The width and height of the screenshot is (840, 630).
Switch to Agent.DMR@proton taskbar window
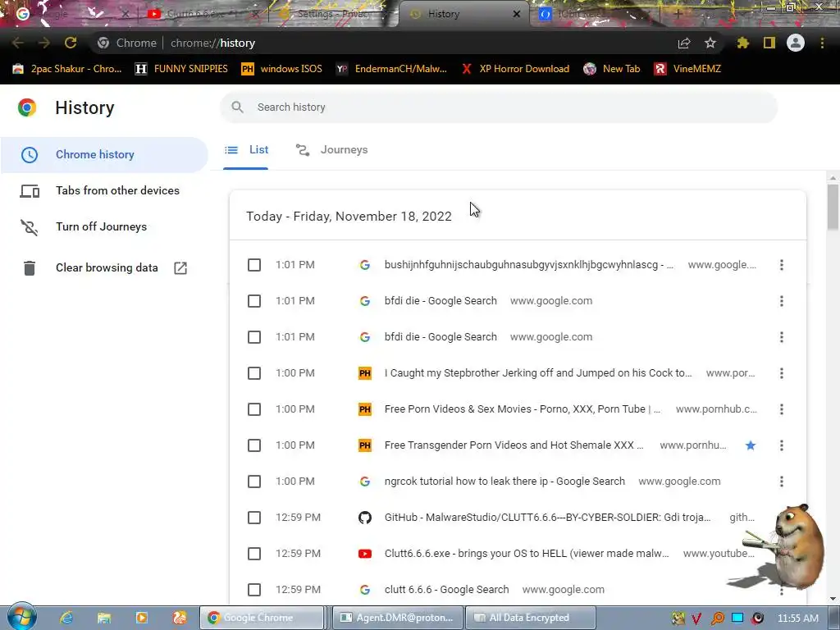coord(398,618)
